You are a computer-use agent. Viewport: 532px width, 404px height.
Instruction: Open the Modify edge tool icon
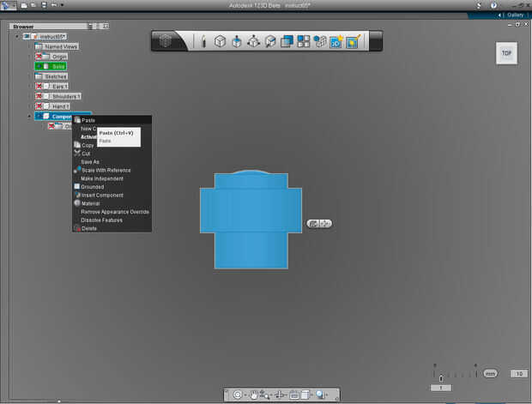[x=270, y=42]
